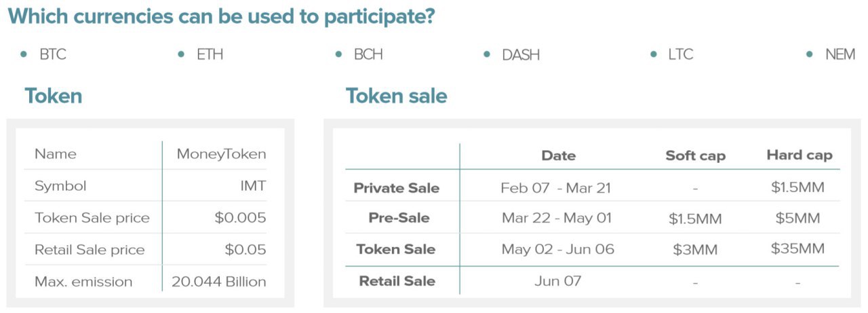
Task: Select the ETH currency item
Action: (210, 54)
